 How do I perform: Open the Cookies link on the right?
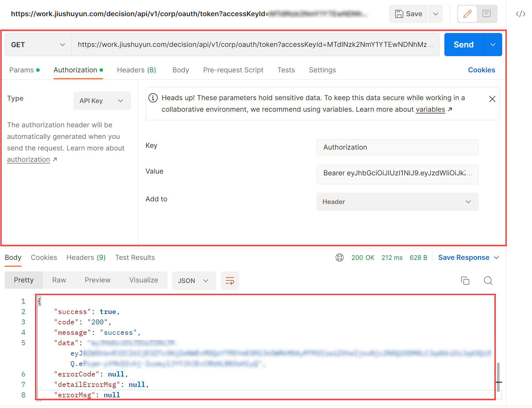(481, 70)
